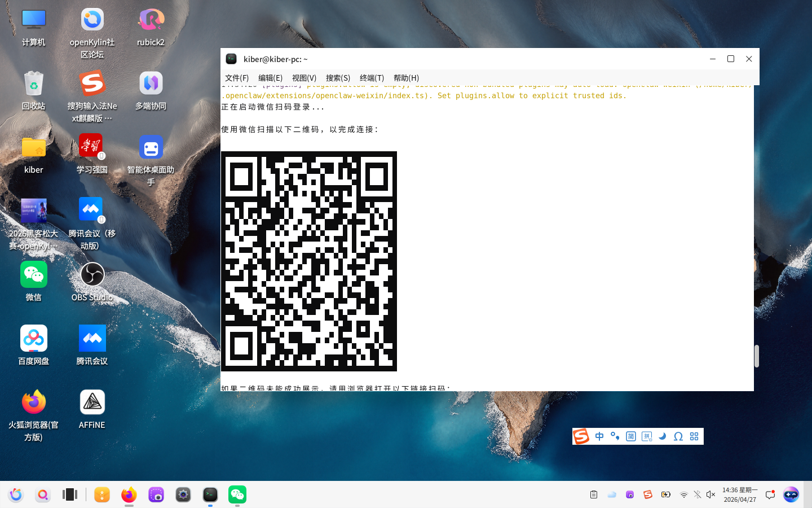Select the OBS Studio desktop icon
The width and height of the screenshot is (812, 508).
click(92, 282)
